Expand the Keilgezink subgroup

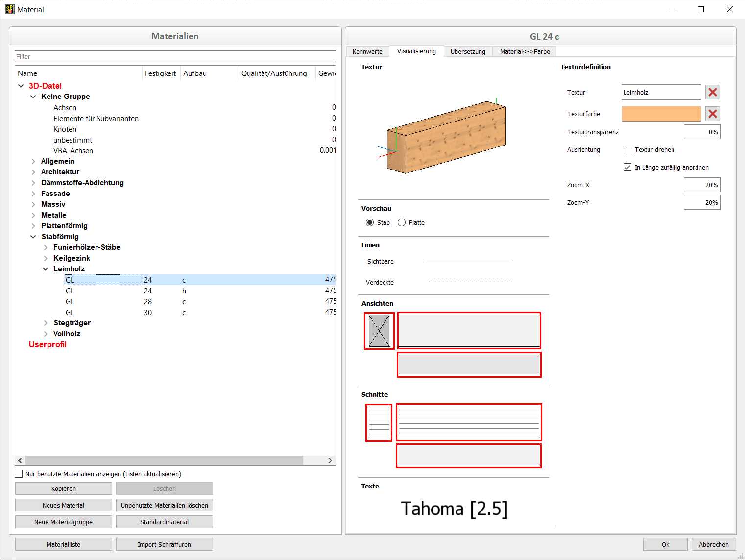46,258
